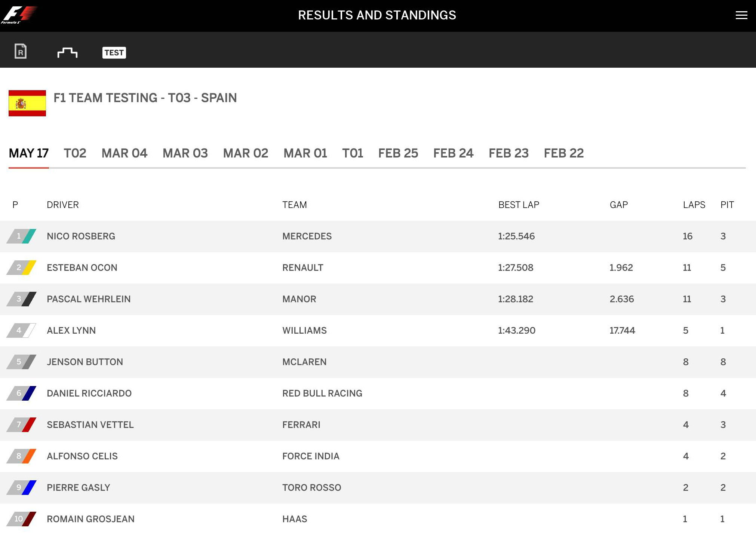Screen dimensions: 756x557
Task: Click the HAAS team name
Action: pos(295,519)
